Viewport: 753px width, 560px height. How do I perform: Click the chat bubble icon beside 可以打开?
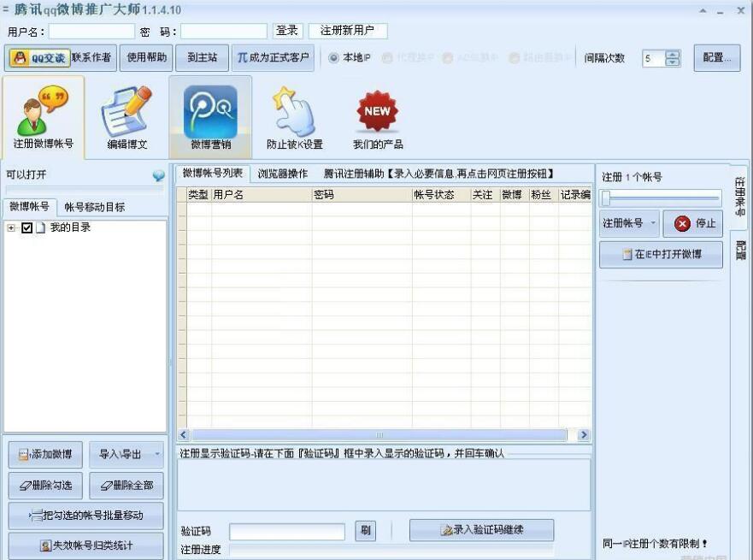point(158,176)
